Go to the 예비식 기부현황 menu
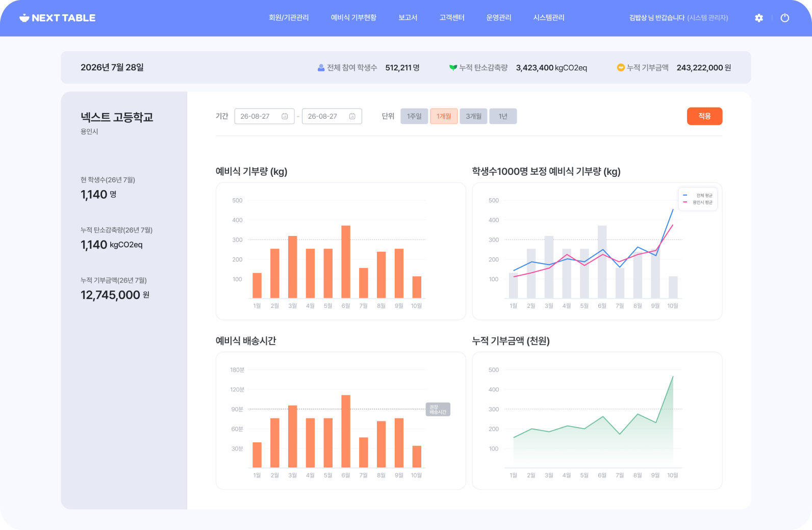This screenshot has width=812, height=530. [x=353, y=18]
